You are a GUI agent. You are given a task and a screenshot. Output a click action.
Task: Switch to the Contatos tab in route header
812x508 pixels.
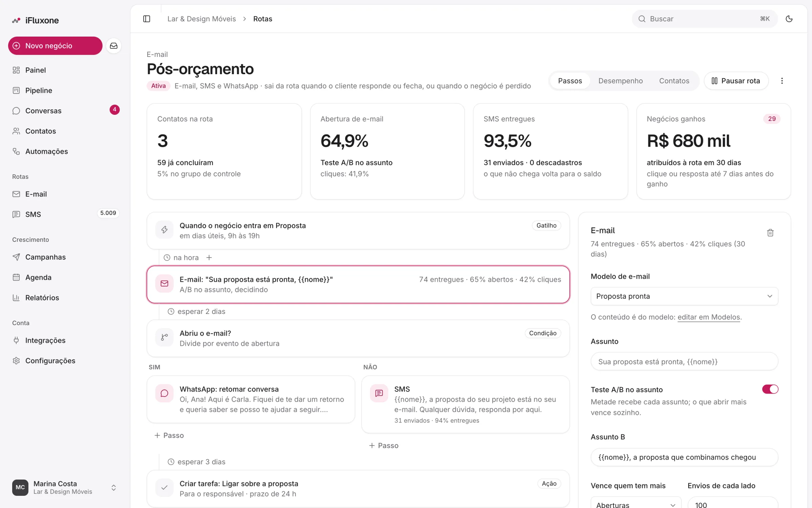(674, 81)
